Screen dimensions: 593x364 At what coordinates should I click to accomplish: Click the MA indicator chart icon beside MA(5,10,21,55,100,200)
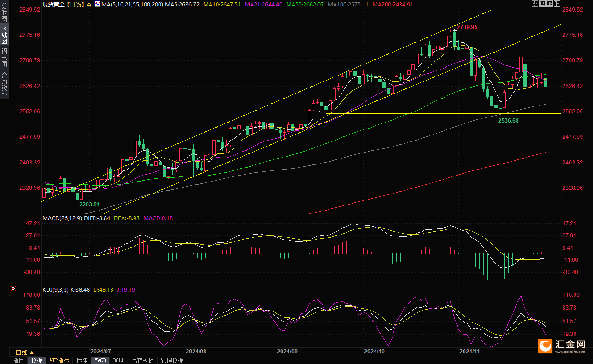coord(97,4)
